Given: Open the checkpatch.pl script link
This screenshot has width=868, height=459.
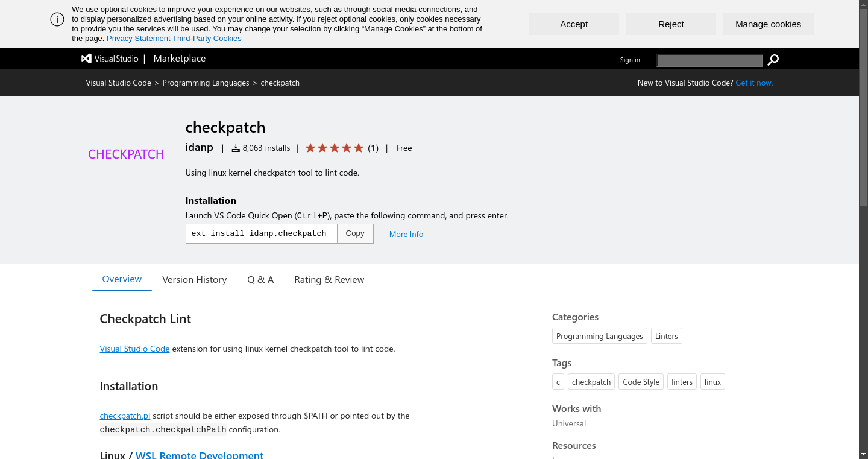Looking at the screenshot, I should click(x=125, y=416).
